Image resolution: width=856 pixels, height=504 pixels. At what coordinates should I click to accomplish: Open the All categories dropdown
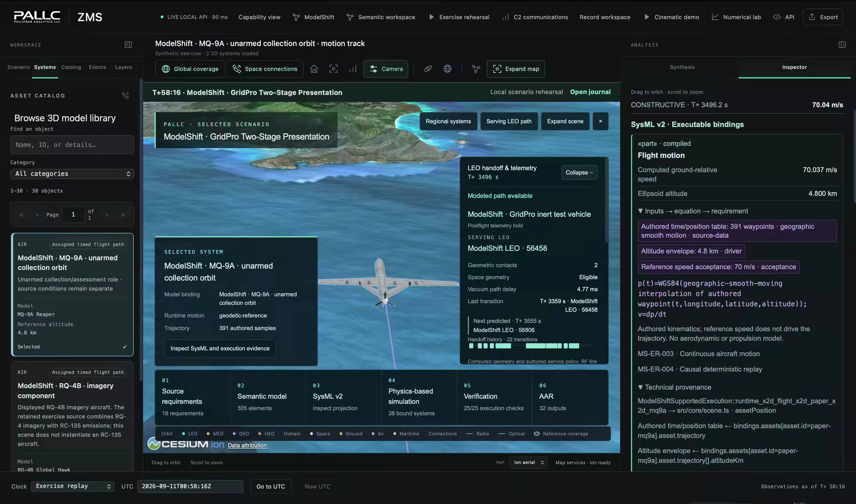pyautogui.click(x=72, y=174)
